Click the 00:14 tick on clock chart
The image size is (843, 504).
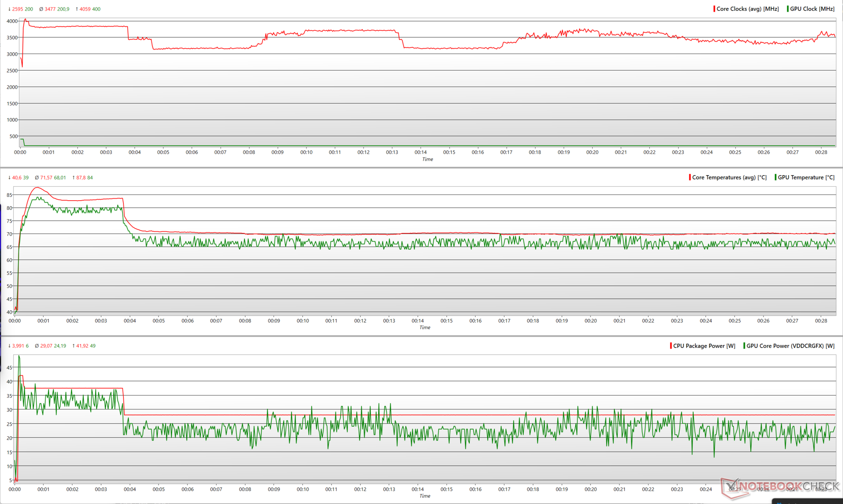(x=420, y=152)
